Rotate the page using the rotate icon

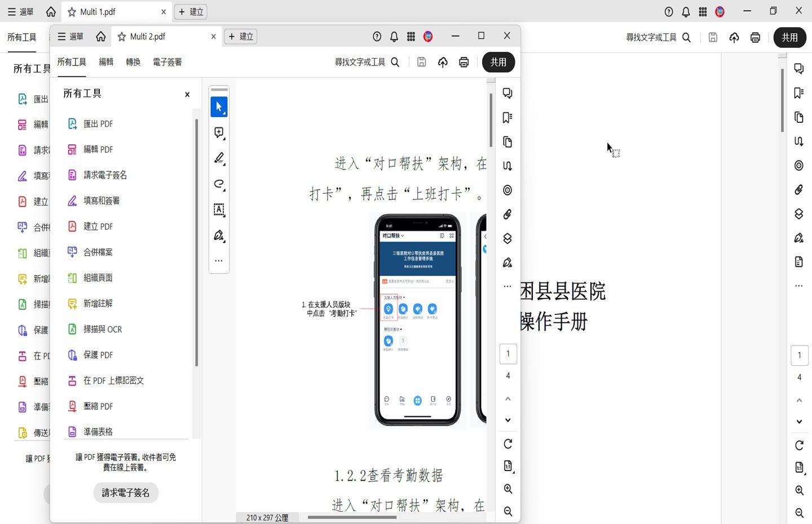pyautogui.click(x=507, y=443)
